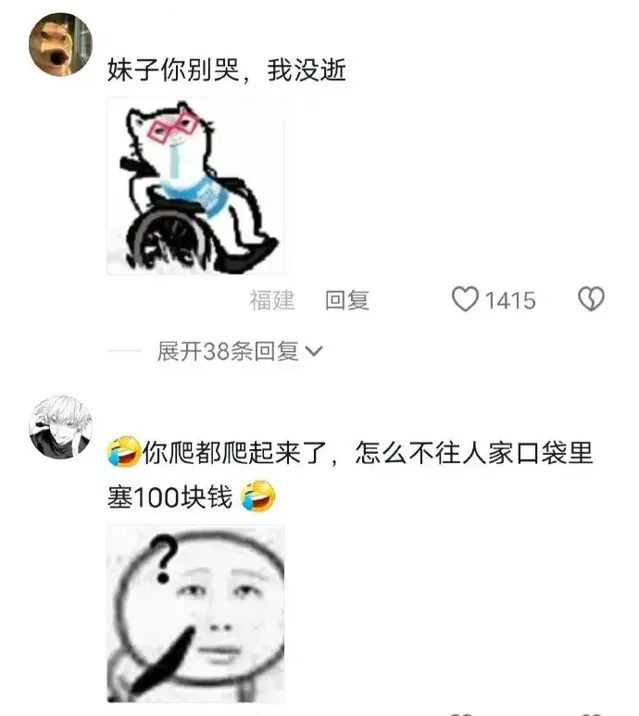The height and width of the screenshot is (716, 639).
Task: Click the comment line starting 你爬都爬起来了
Action: (351, 453)
